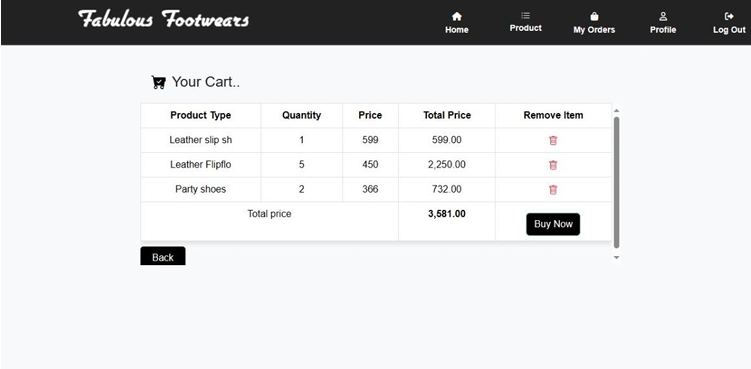Click cart table scrollbar up arrow
Image resolution: width=751 pixels, height=369 pixels.
coord(616,111)
